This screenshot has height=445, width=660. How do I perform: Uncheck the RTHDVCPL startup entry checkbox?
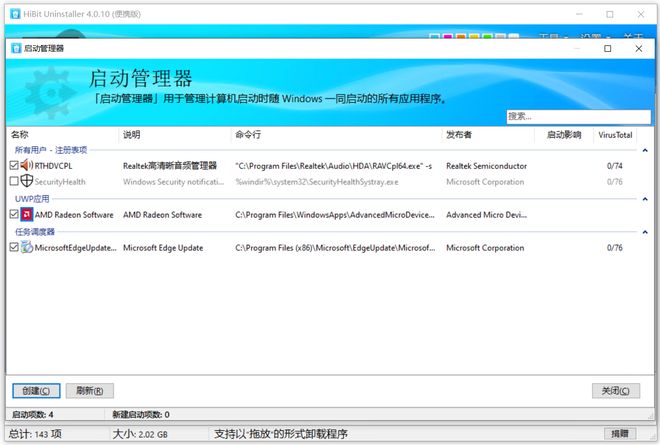(14, 165)
